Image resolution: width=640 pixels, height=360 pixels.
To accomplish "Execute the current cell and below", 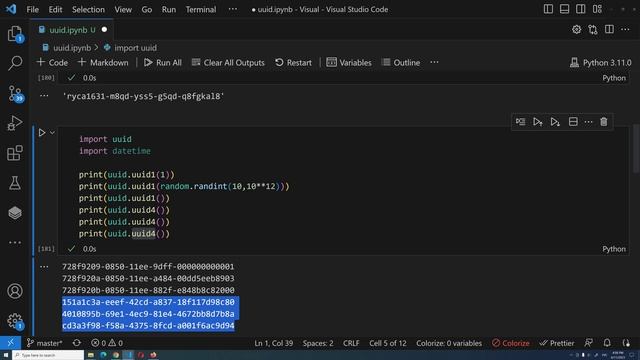I will [555, 122].
